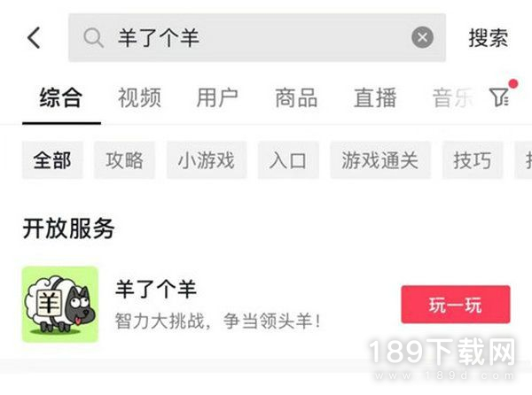
Task: Clear the search text with X icon
Action: point(422,37)
